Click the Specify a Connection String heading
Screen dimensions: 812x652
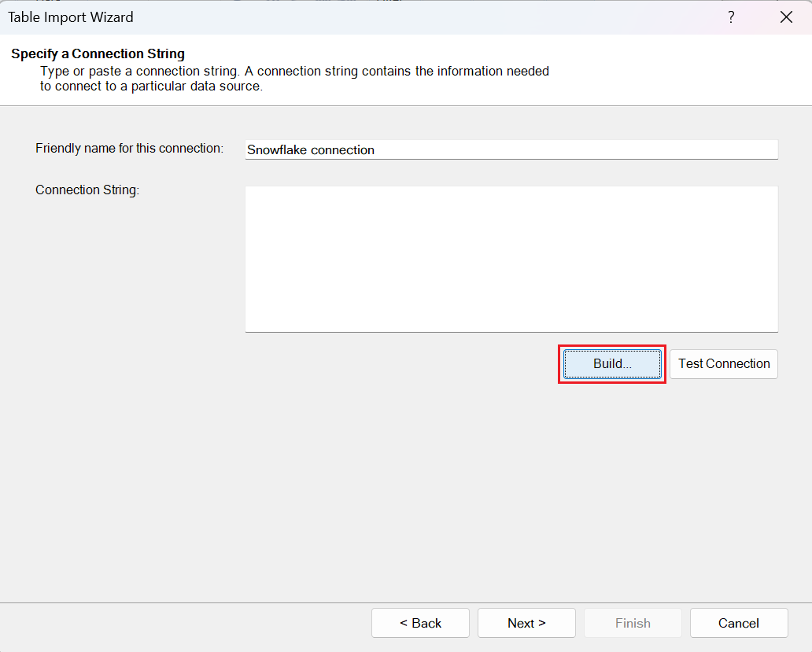(x=98, y=53)
